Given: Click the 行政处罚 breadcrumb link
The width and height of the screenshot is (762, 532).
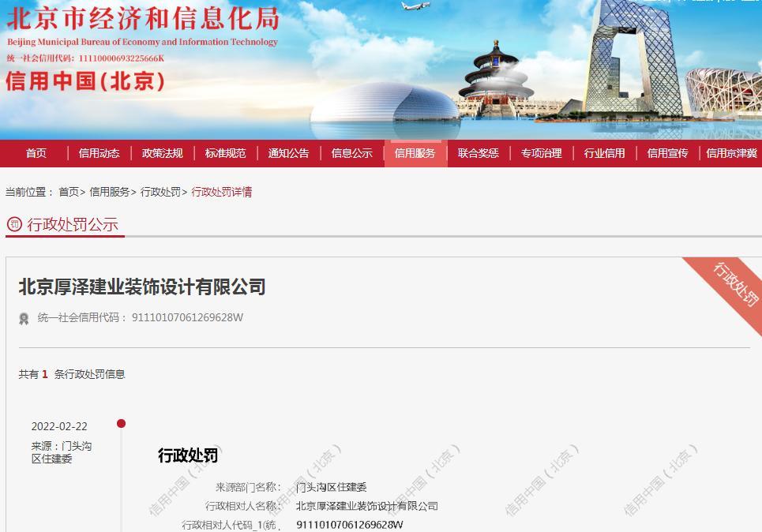Looking at the screenshot, I should 160,192.
